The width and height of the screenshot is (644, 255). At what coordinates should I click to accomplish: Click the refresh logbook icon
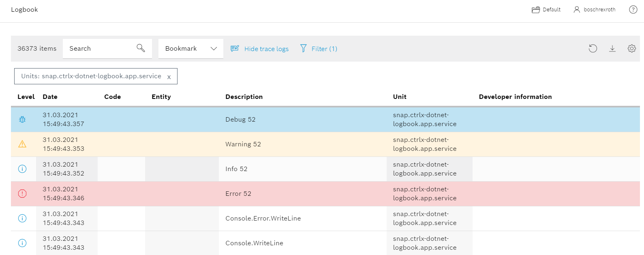coord(593,49)
